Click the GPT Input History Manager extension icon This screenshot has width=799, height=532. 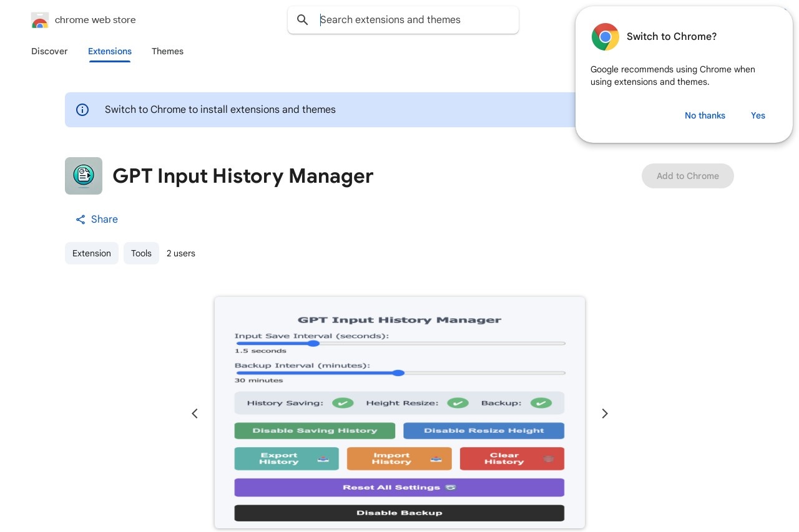pyautogui.click(x=84, y=176)
